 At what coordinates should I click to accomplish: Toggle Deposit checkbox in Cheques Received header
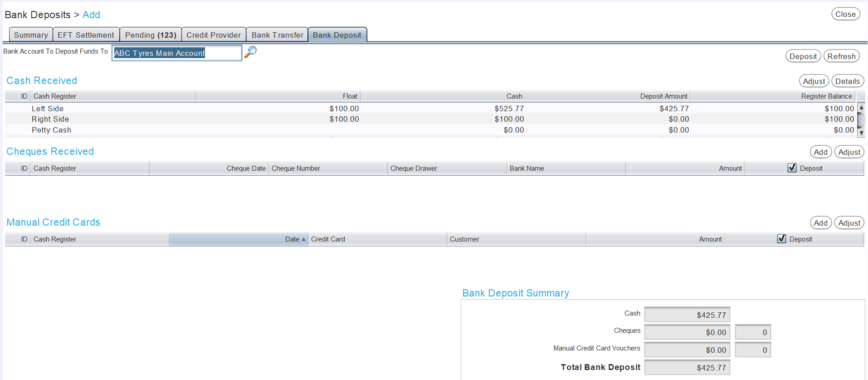tap(792, 168)
